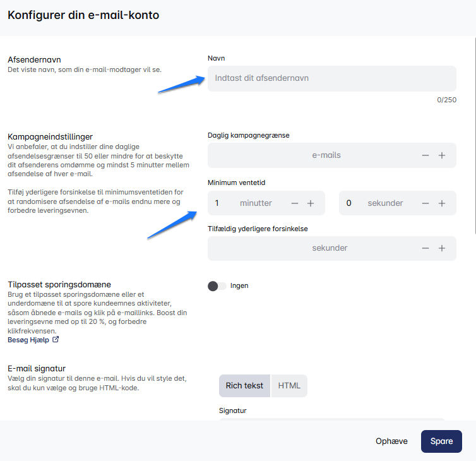Open the Besøg Hjælp link
Viewport: 476px width, 461px height.
coord(28,340)
